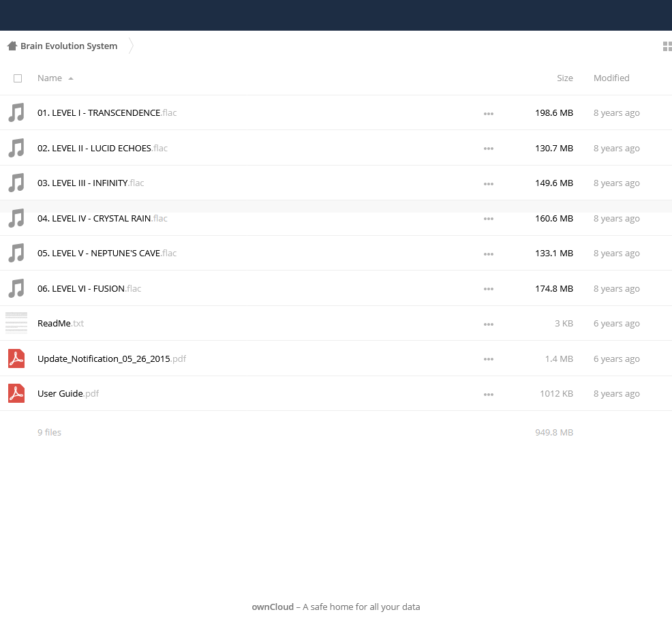Image resolution: width=672 pixels, height=627 pixels.
Task: Open more actions for Update_Notification_05_26_2015.pdf
Action: coord(489,360)
